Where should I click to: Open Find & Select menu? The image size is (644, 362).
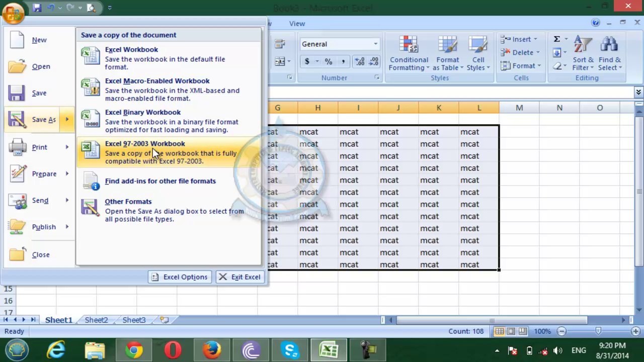[x=610, y=54]
